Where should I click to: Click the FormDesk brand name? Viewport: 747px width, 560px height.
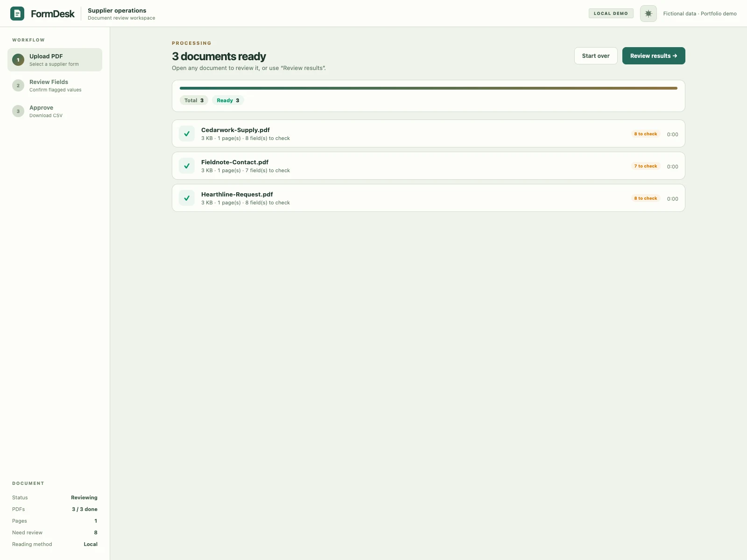53,14
